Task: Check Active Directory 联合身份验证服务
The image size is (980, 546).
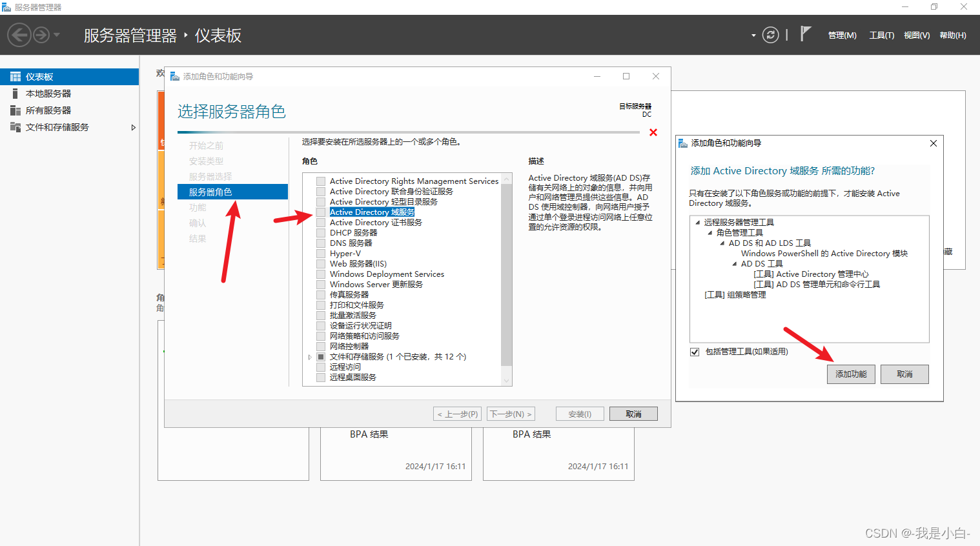Action: tap(321, 192)
